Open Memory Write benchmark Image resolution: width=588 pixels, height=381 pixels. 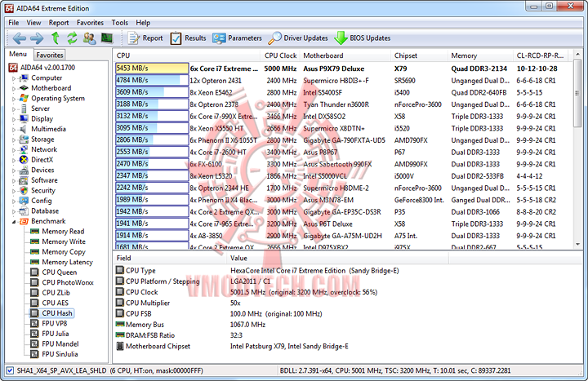coord(64,241)
